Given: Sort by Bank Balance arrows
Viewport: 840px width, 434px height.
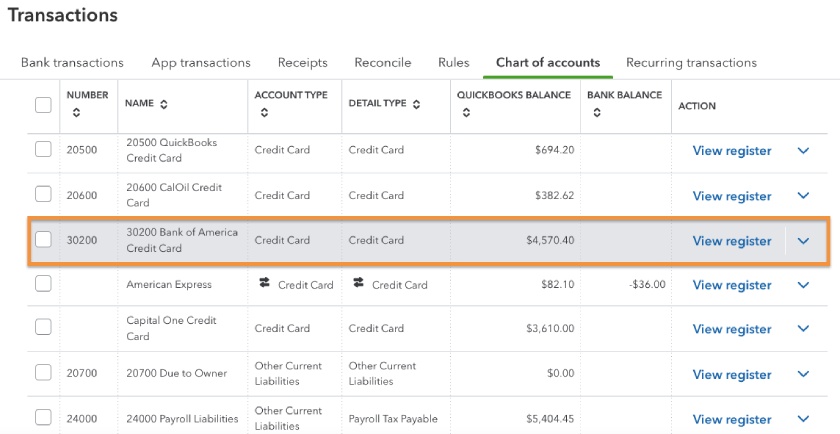Looking at the screenshot, I should click(597, 113).
